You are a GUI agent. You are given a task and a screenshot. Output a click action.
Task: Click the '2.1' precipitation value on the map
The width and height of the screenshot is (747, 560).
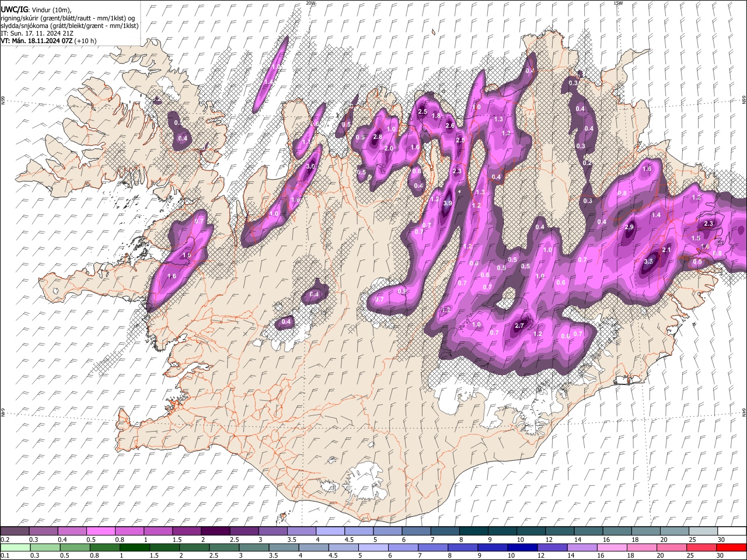coord(667,250)
